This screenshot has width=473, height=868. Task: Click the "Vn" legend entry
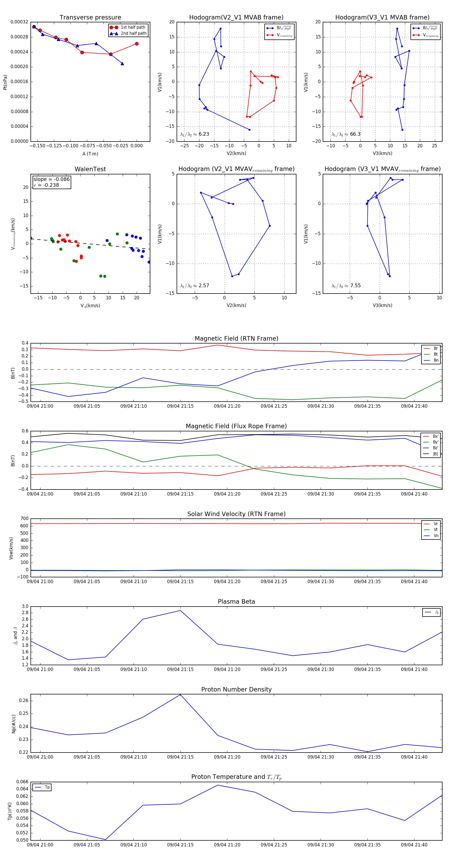(431, 536)
